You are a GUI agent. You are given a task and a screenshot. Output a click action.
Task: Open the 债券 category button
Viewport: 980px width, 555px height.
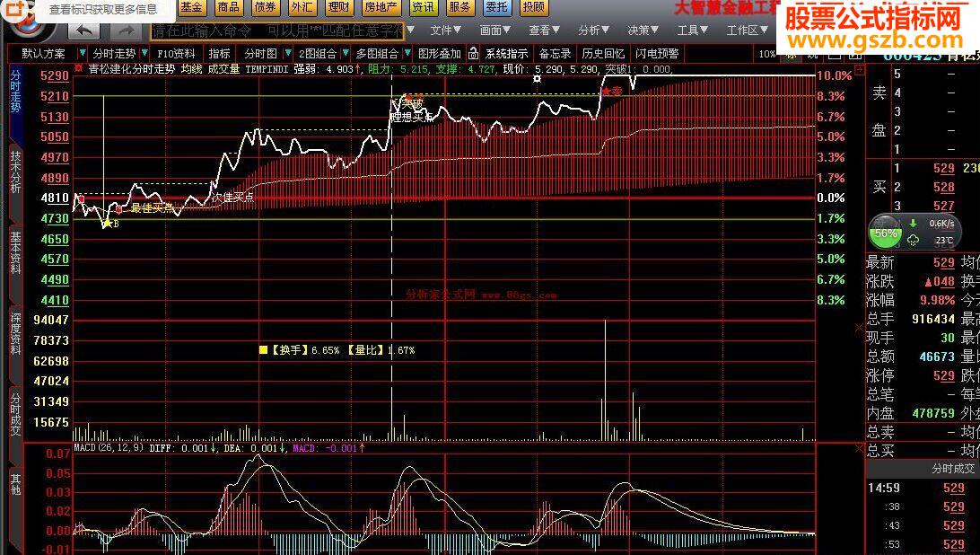pyautogui.click(x=265, y=7)
